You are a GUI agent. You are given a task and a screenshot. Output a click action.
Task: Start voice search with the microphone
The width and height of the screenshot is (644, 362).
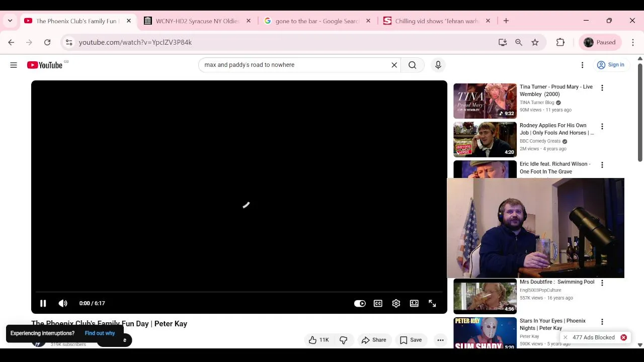(x=438, y=65)
